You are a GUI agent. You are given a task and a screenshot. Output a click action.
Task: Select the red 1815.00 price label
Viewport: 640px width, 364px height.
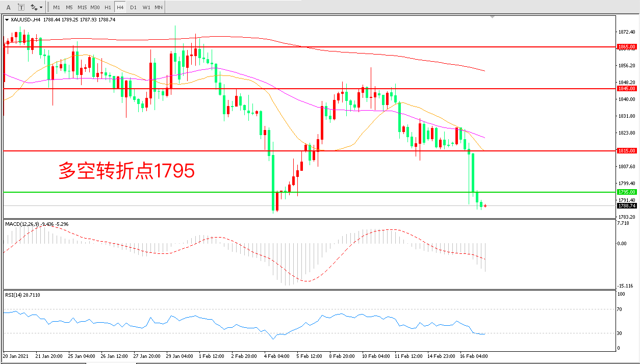point(627,151)
